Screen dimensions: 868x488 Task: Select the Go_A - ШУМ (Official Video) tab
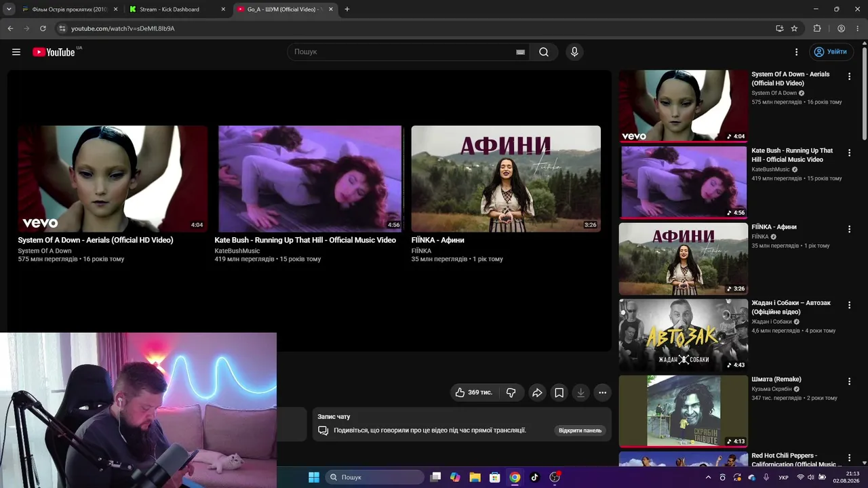(x=285, y=9)
